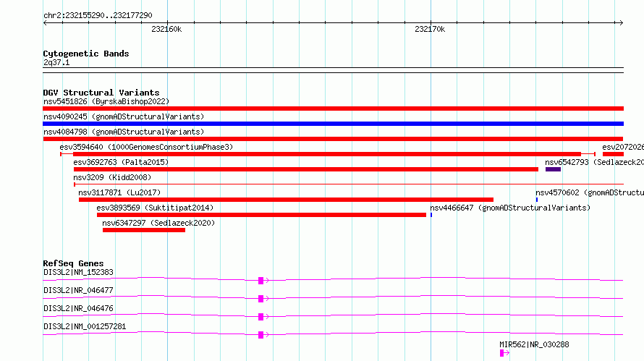
Task: Click the esv3594640 (1000GenomesConsortiumPhase3) label
Action: [x=146, y=147]
